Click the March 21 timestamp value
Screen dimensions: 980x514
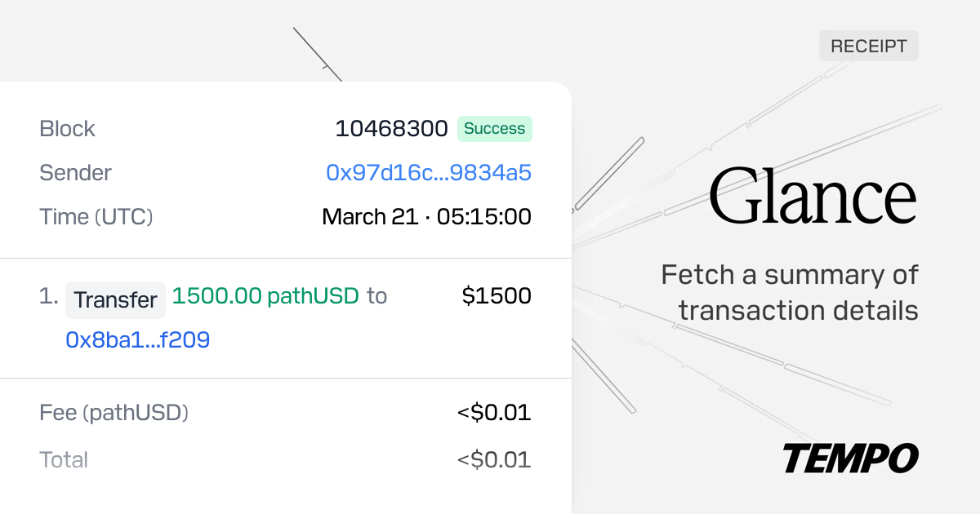point(426,217)
